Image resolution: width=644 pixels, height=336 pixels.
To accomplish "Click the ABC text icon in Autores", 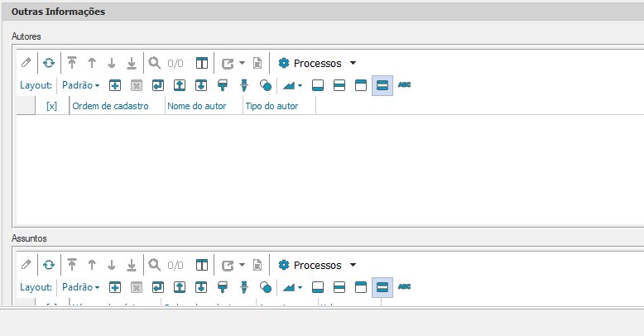I will coord(405,85).
